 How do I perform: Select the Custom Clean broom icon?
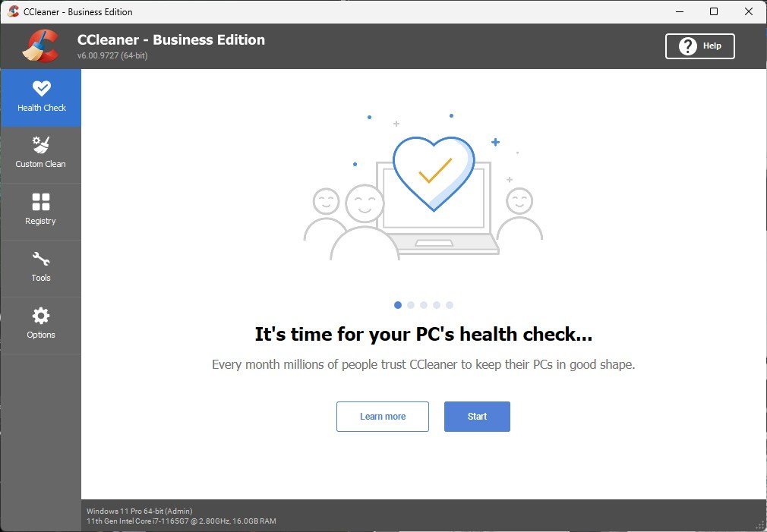tap(40, 145)
